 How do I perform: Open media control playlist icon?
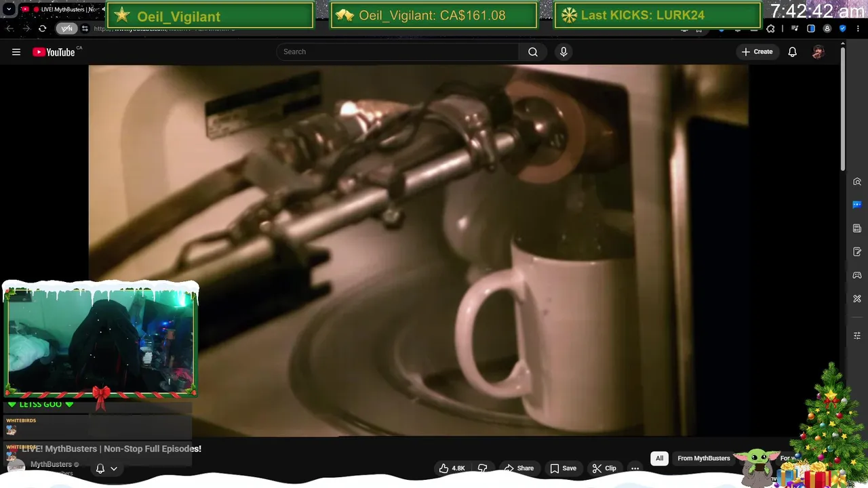coord(795,28)
